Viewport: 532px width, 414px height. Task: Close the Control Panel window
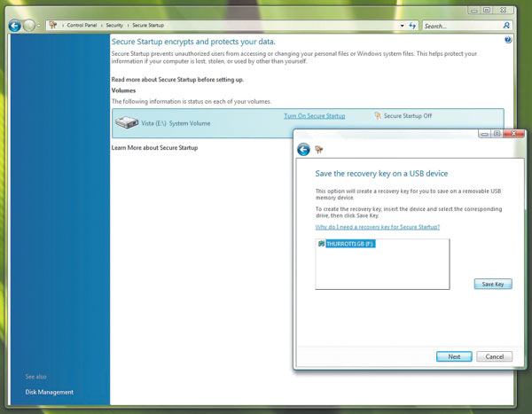click(x=503, y=10)
